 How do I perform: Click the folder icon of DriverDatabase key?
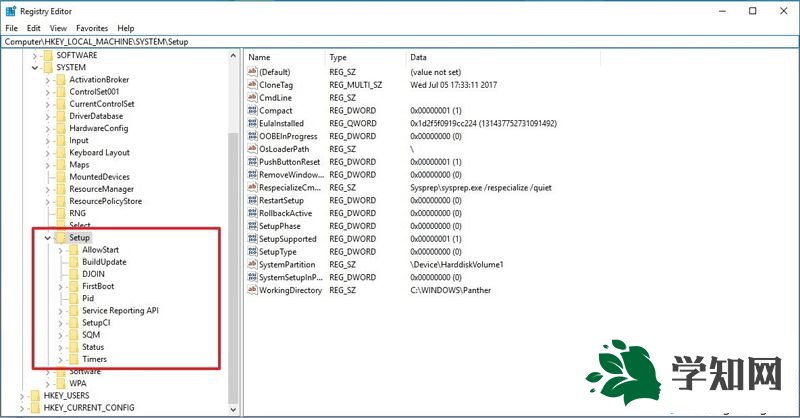[61, 116]
